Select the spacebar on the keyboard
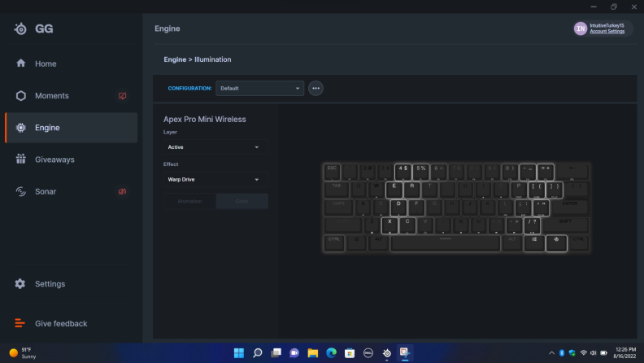The width and height of the screenshot is (644, 363). (x=446, y=243)
